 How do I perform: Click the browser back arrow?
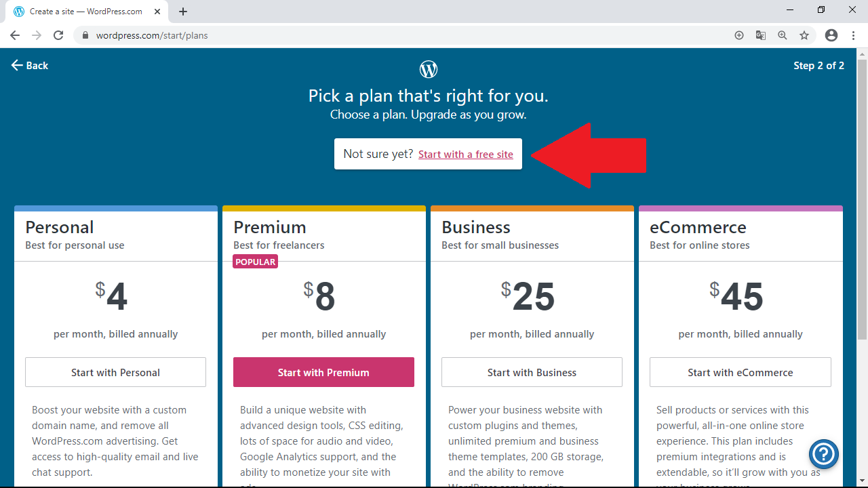[x=15, y=35]
